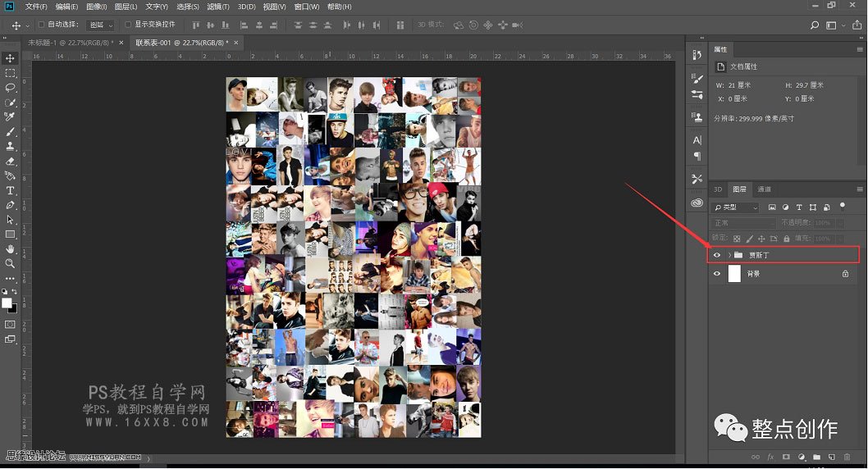Open the Paragraph panel icon
This screenshot has width=868, height=469.
point(697,156)
